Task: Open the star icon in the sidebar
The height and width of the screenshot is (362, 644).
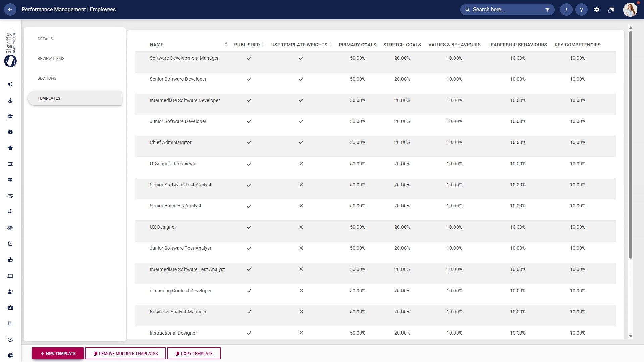Action: point(10,148)
